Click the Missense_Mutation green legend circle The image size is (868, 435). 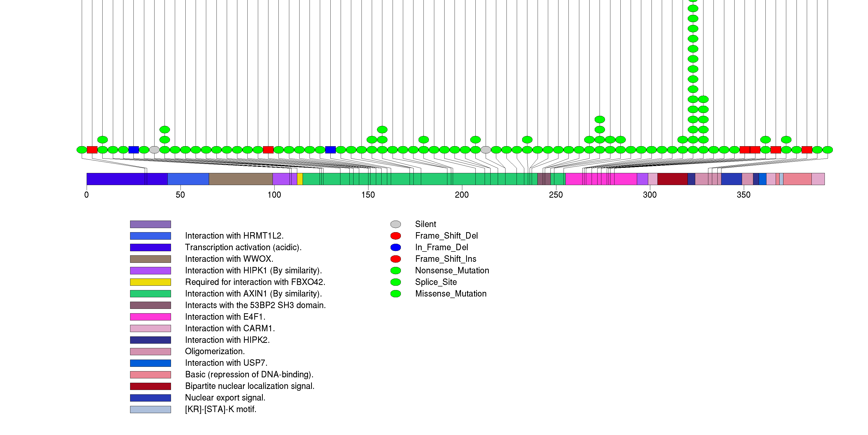tap(395, 294)
